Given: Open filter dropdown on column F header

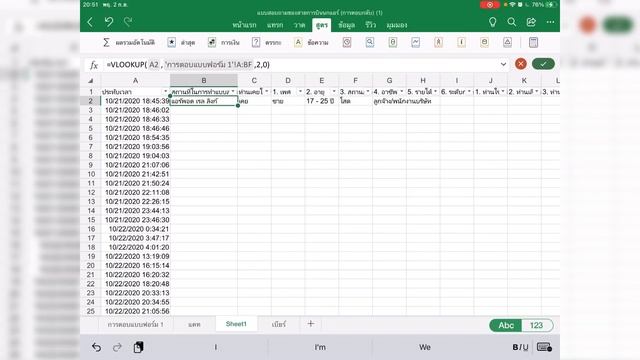Looking at the screenshot, I should tap(368, 92).
